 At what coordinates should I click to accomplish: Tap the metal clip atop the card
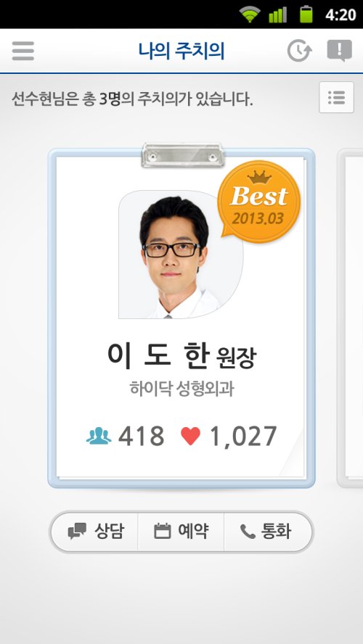coord(182,155)
